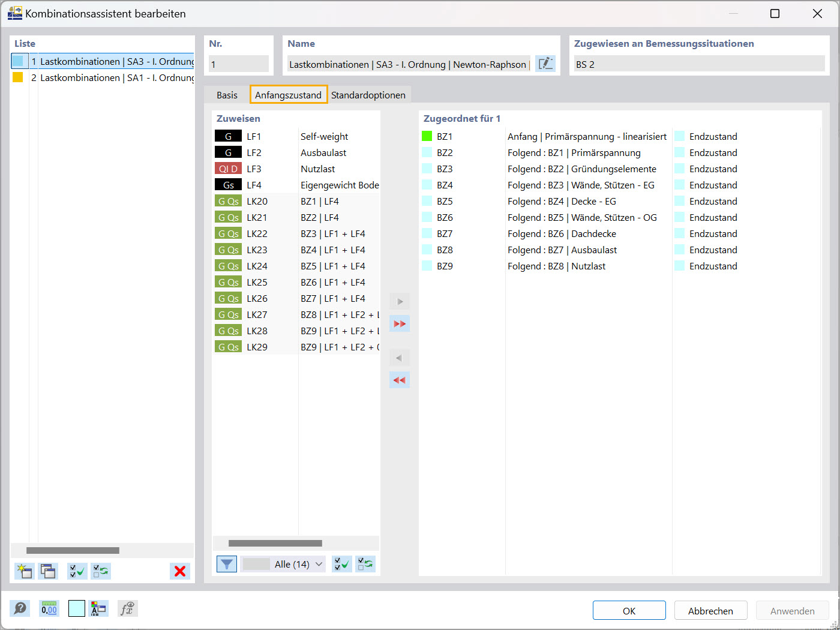Click the Anwenden button
The width and height of the screenshot is (840, 630).
tap(793, 610)
